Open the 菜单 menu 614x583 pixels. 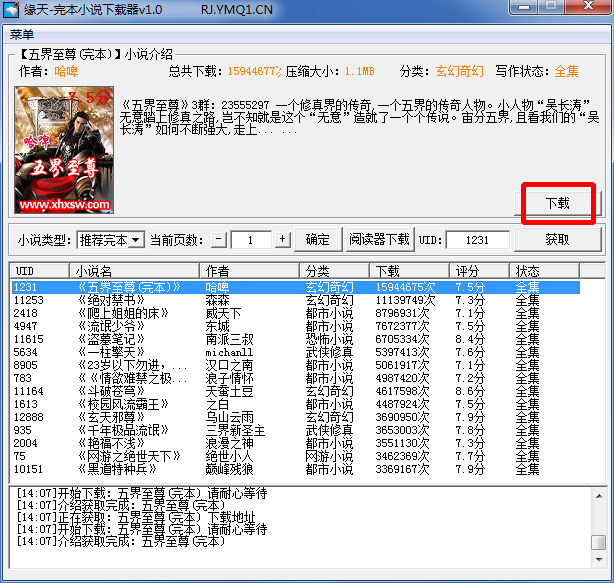(22, 34)
